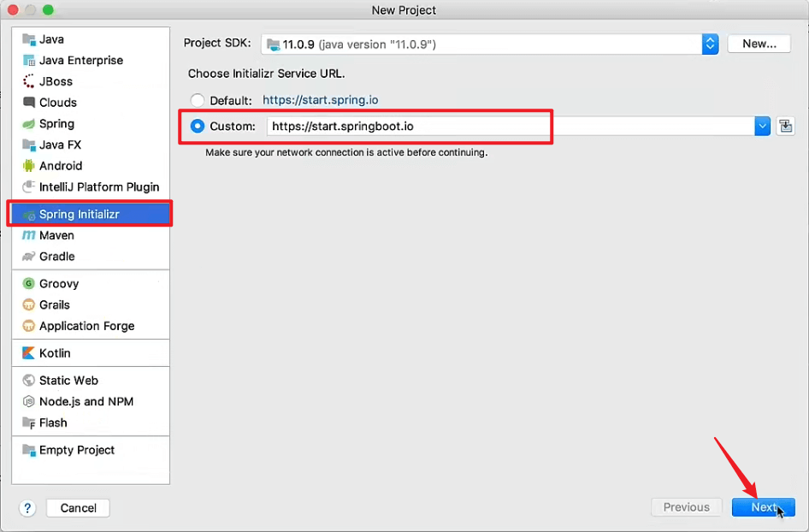Click the Maven 'm' icon
This screenshot has width=809, height=532.
(29, 235)
